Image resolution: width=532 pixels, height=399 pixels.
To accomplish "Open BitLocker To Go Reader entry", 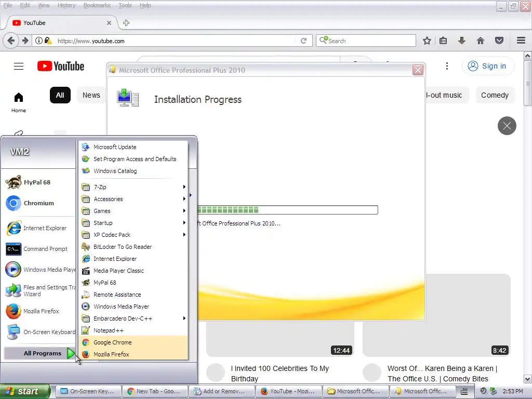I will 134,247.
